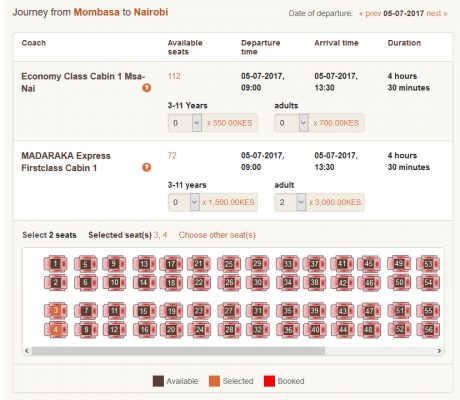Viewport: 460px width, 400px height.
Task: Select seat number 1 icon
Action: click(x=56, y=264)
